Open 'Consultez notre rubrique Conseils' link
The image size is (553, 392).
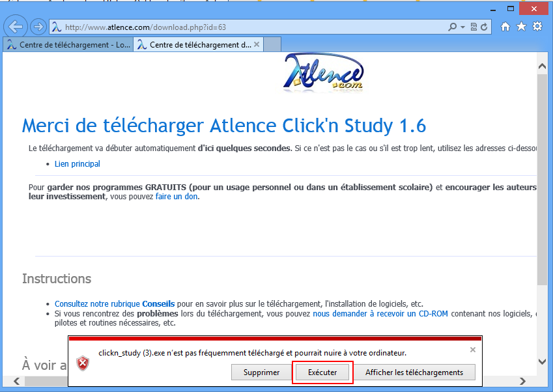click(115, 304)
